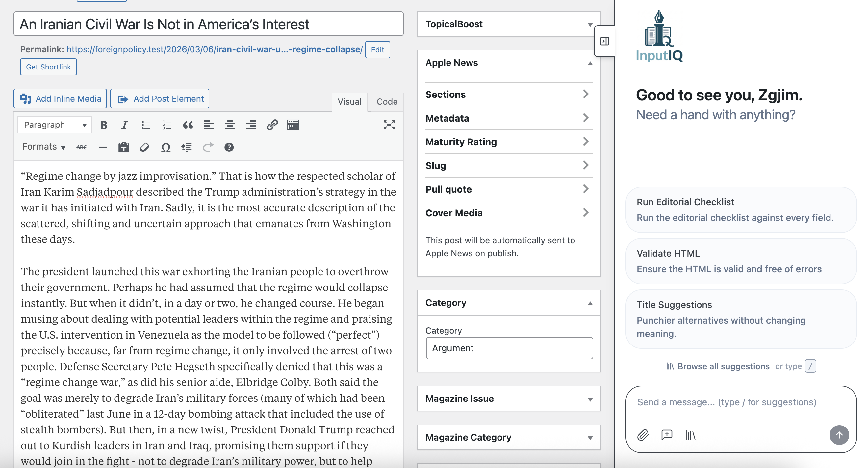Click the clear formatting eraser icon

144,147
